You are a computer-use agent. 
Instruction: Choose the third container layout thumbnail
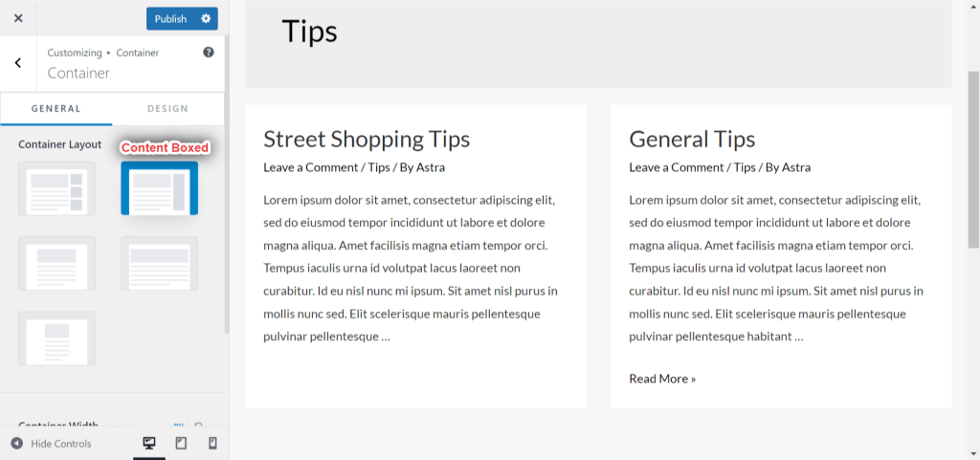(57, 263)
